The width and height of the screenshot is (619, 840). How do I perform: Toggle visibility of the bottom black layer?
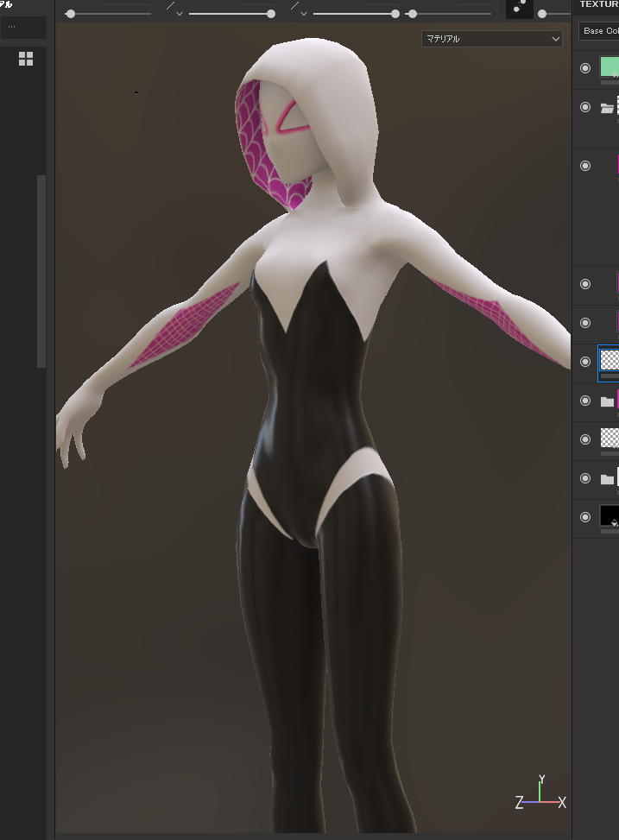pos(585,517)
